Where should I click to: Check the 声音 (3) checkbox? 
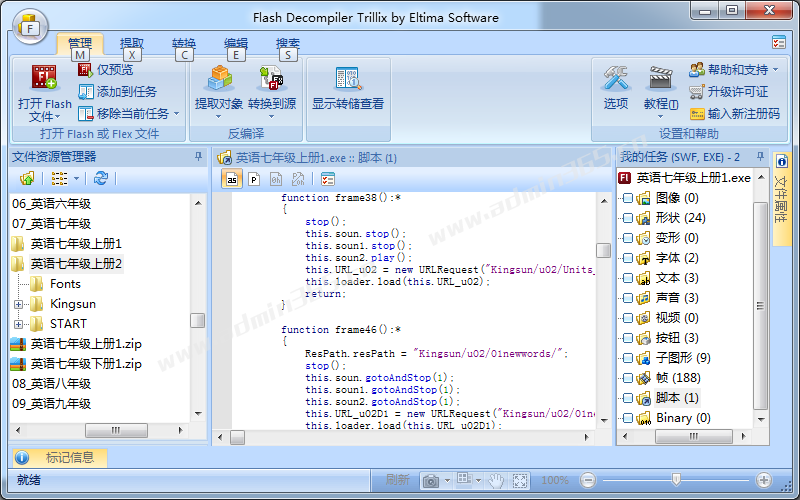[x=628, y=298]
